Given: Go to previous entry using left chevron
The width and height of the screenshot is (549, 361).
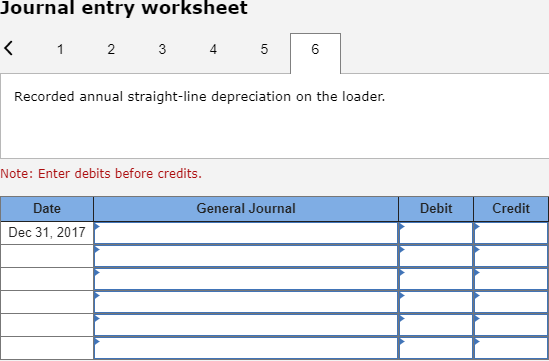Looking at the screenshot, I should pos(8,48).
